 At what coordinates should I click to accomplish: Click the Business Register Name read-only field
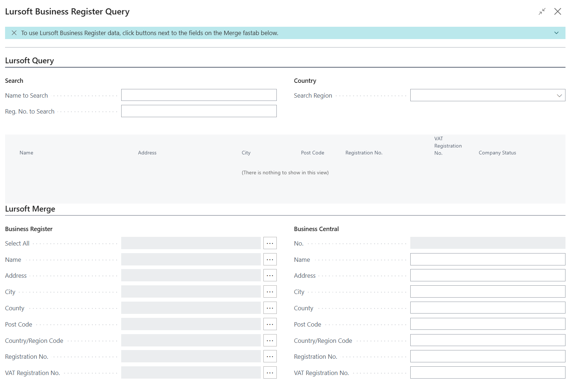[x=191, y=259]
